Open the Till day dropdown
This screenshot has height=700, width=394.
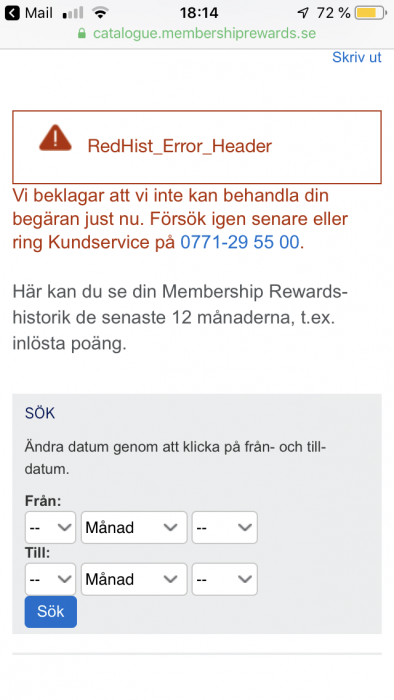tap(50, 579)
